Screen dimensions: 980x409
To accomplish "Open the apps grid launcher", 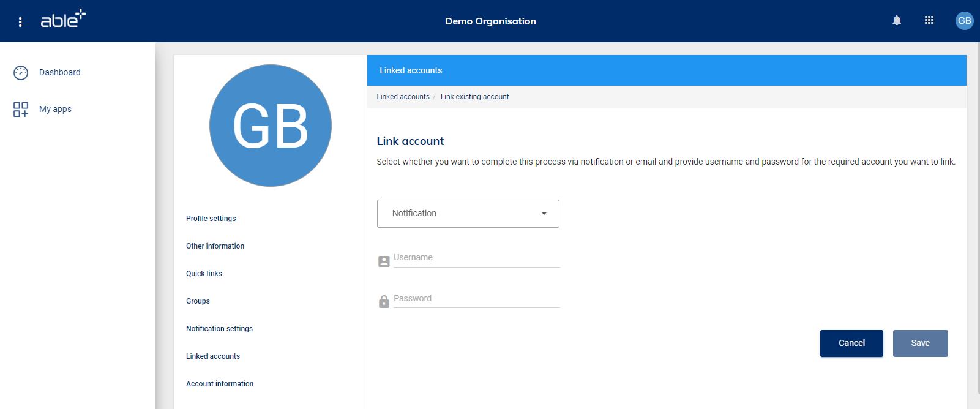I will pos(929,21).
